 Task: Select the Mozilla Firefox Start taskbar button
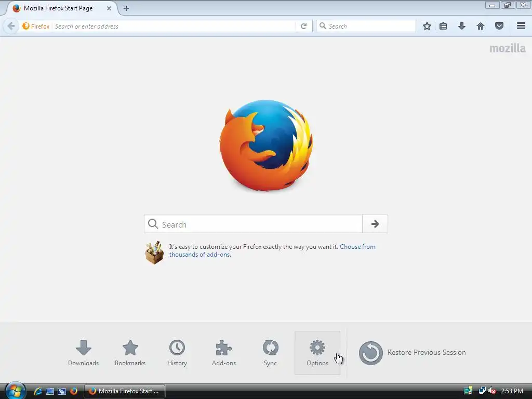[x=125, y=391]
